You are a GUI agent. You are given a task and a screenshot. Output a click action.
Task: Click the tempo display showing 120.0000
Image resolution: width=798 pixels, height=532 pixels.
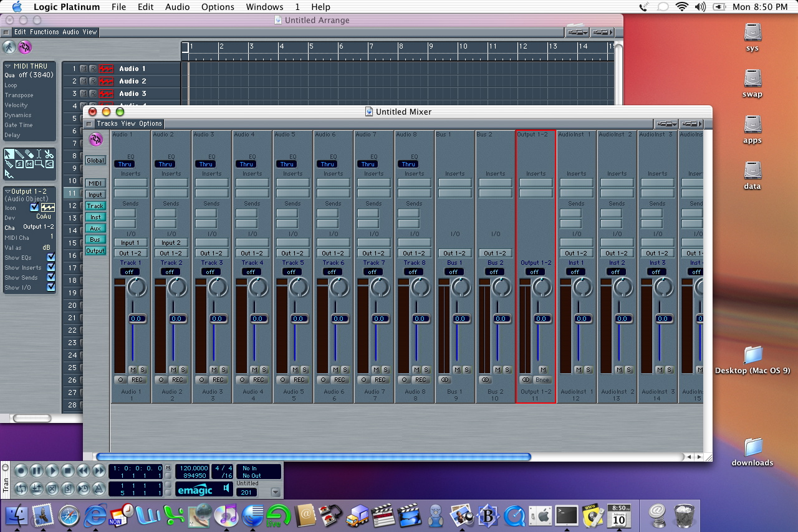(x=192, y=468)
